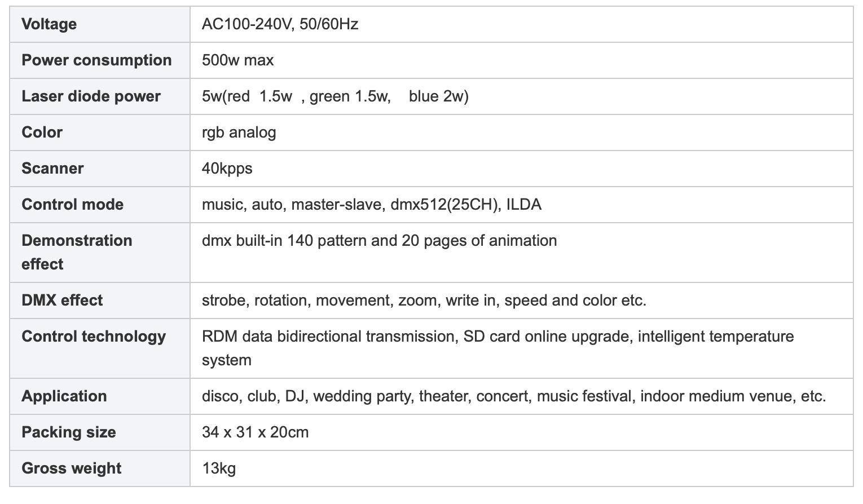Select the 40kpps scanner value

pyautogui.click(x=227, y=169)
